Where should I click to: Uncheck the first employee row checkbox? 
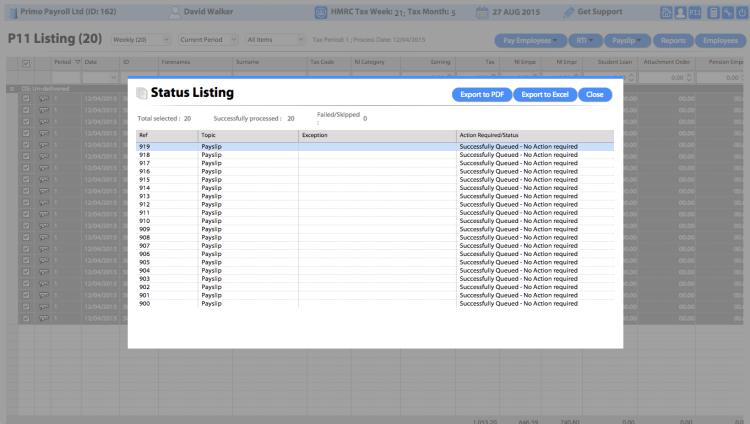[x=26, y=98]
